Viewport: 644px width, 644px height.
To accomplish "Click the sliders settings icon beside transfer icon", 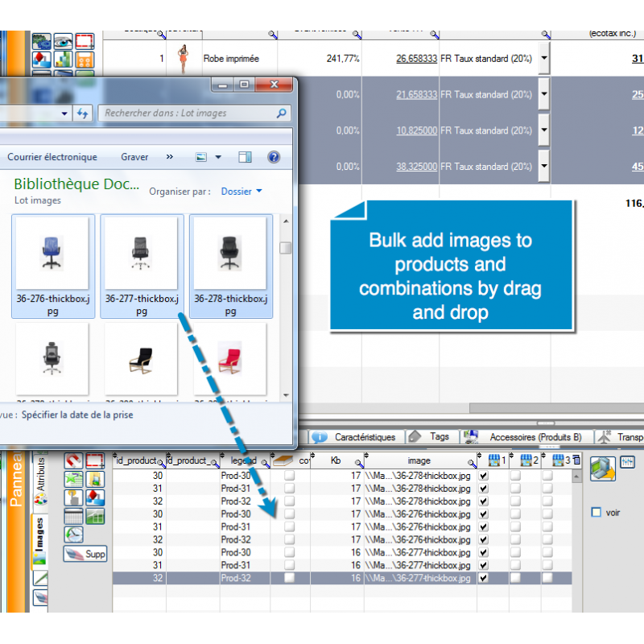I will coord(625,463).
